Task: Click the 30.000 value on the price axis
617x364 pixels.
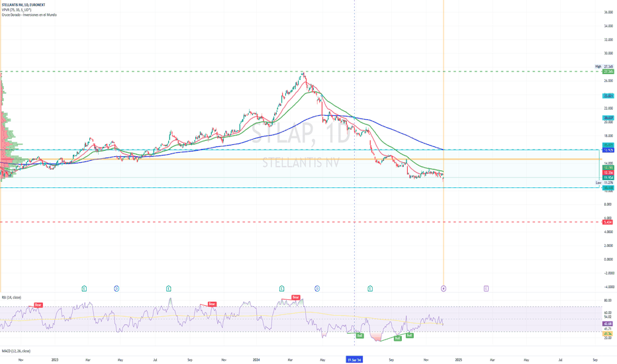Action: point(608,53)
